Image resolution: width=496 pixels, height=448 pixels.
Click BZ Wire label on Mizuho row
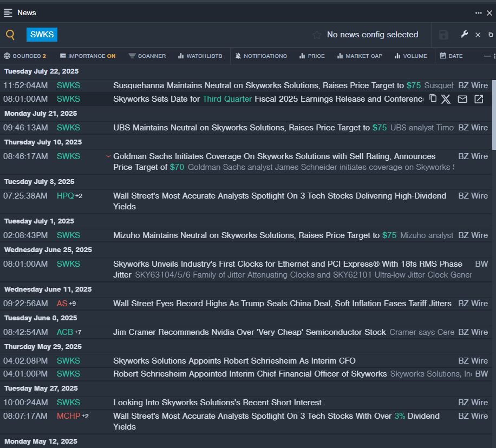click(473, 235)
